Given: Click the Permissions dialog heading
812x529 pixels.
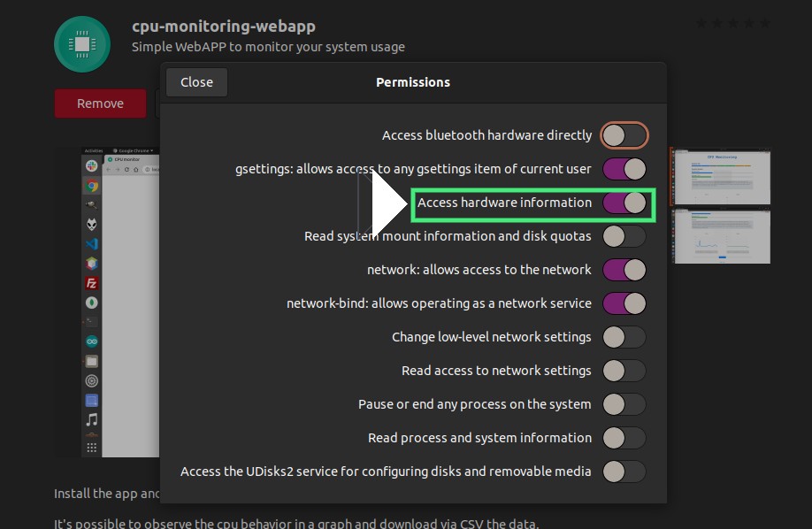Looking at the screenshot, I should [413, 82].
